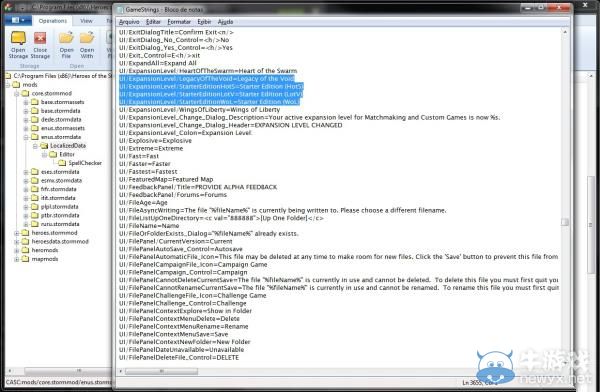The width and height of the screenshot is (600, 392).
Task: Open the Arquivo menu in Notepad
Action: point(129,22)
